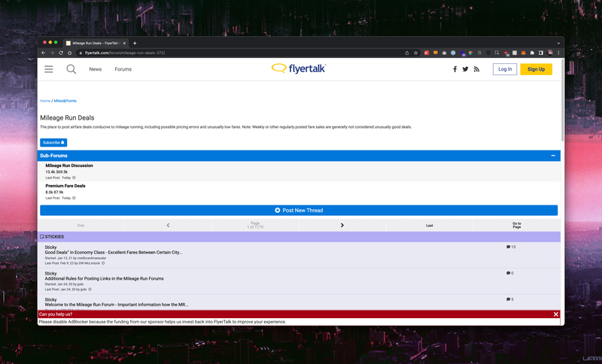
Task: Click the color wheel extension icon
Action: (x=471, y=53)
